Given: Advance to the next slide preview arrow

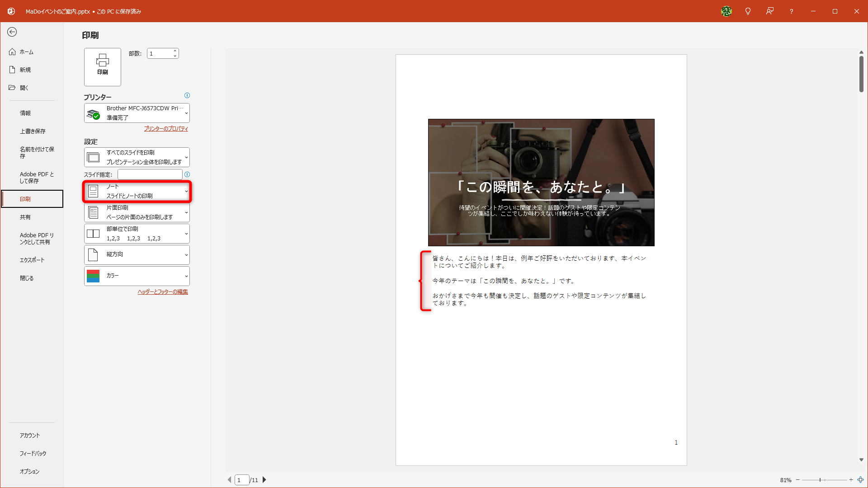Looking at the screenshot, I should [264, 480].
